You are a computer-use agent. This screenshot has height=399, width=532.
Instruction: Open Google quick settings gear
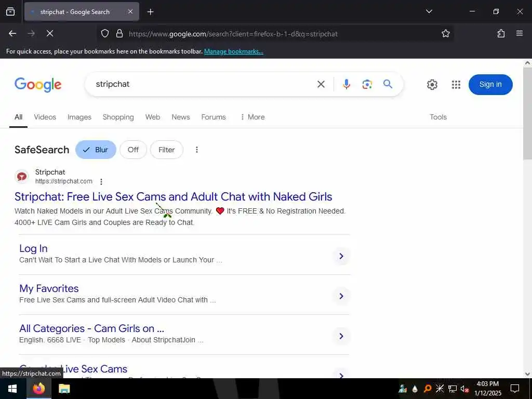pos(432,85)
